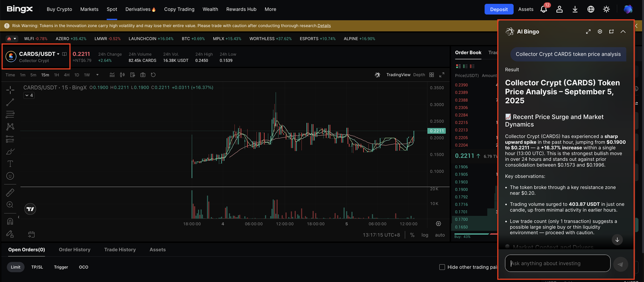Open AI Bingo settings icon
This screenshot has width=644, height=282.
pos(600,32)
